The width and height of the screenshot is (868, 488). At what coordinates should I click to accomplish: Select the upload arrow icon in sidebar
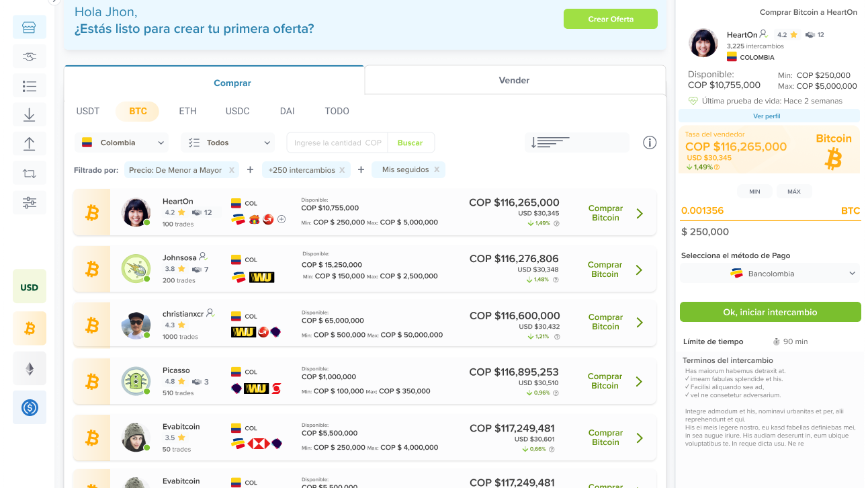pyautogui.click(x=29, y=143)
